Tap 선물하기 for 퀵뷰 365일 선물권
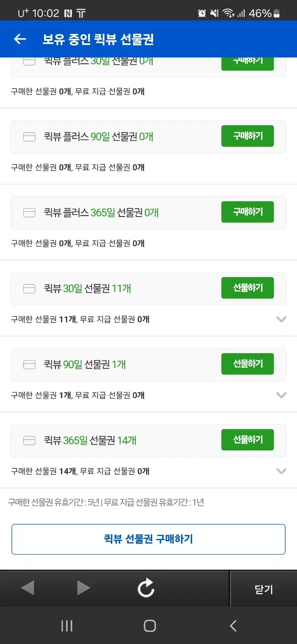 tap(247, 440)
